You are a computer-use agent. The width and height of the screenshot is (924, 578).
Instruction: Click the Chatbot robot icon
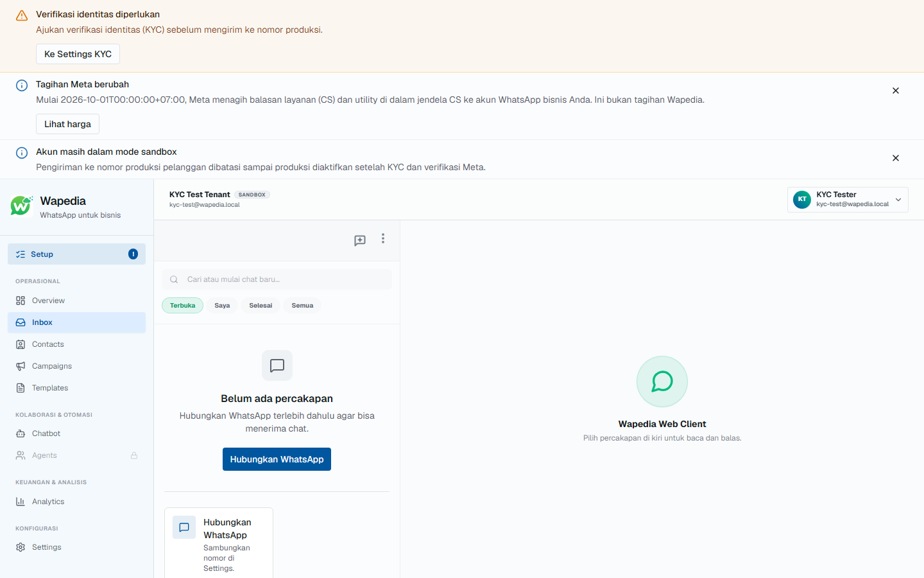(21, 433)
